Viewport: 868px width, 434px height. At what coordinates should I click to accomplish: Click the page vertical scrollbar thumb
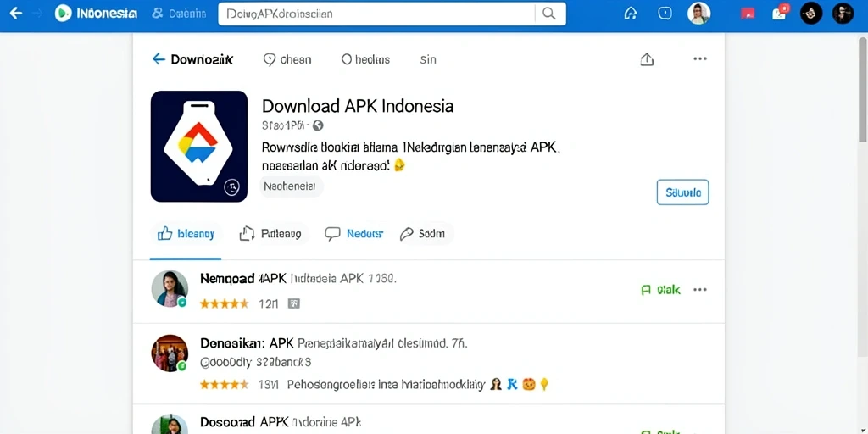pyautogui.click(x=862, y=88)
